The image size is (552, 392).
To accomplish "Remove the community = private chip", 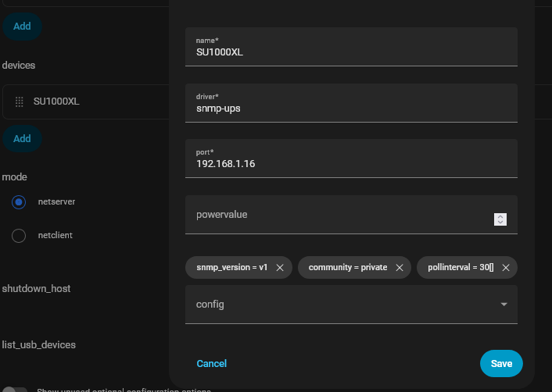I will [399, 267].
